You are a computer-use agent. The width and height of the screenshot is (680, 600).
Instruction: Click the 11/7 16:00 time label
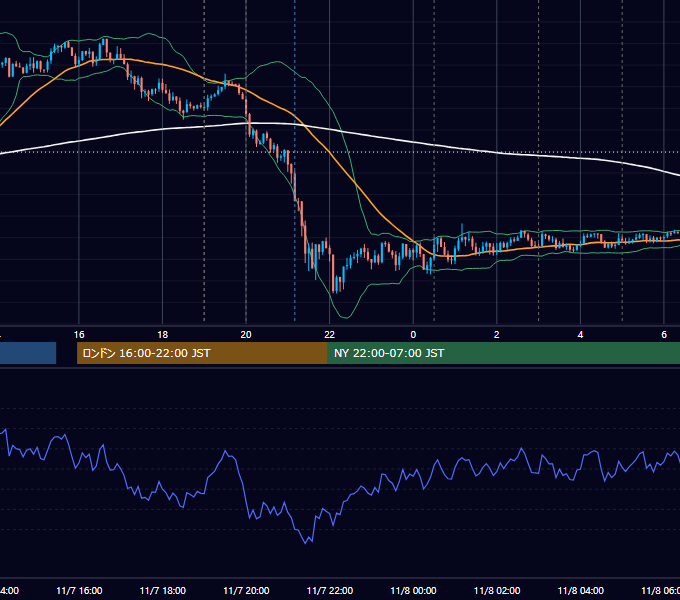pos(79,590)
